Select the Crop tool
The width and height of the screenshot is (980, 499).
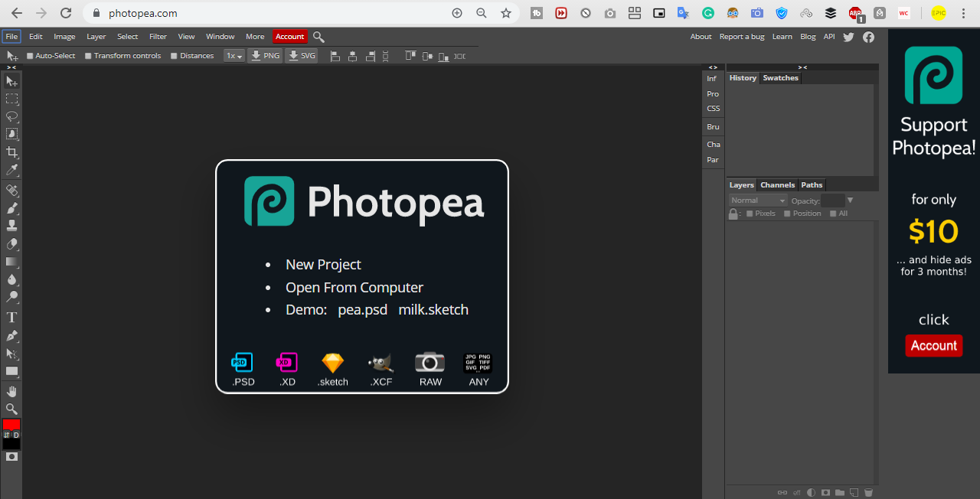point(11,152)
